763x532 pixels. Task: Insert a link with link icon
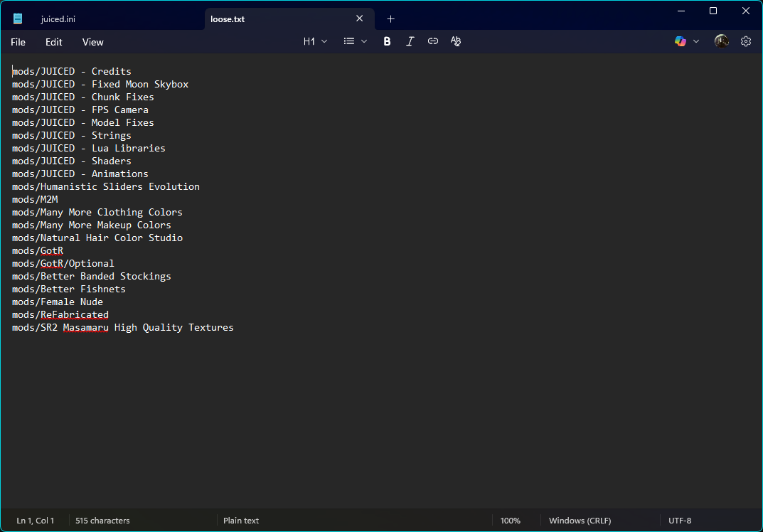pos(432,42)
